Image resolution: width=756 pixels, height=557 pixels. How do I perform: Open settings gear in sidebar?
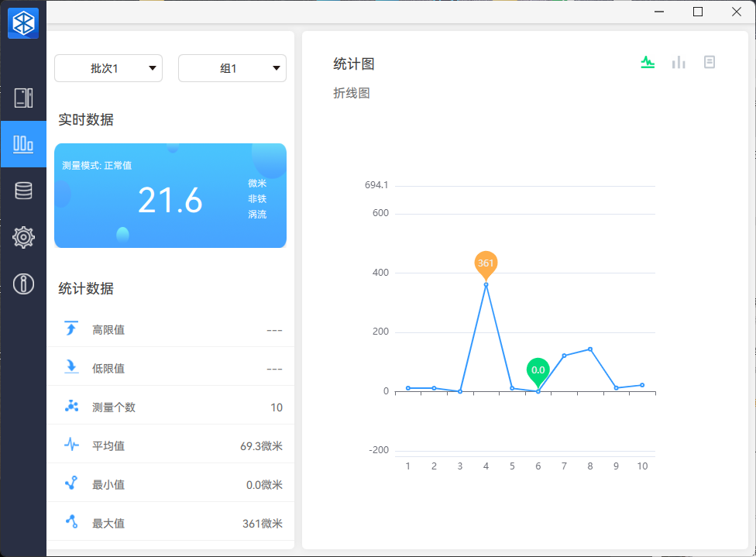click(23, 237)
